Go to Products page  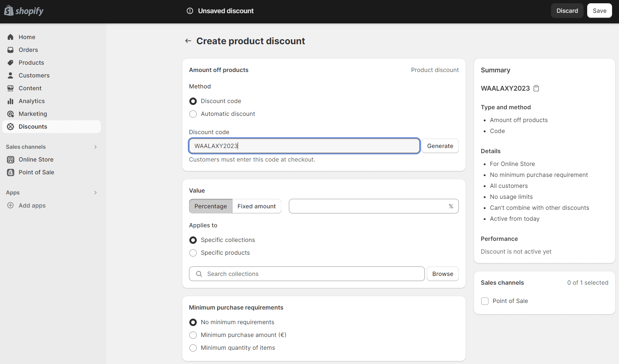click(52, 62)
